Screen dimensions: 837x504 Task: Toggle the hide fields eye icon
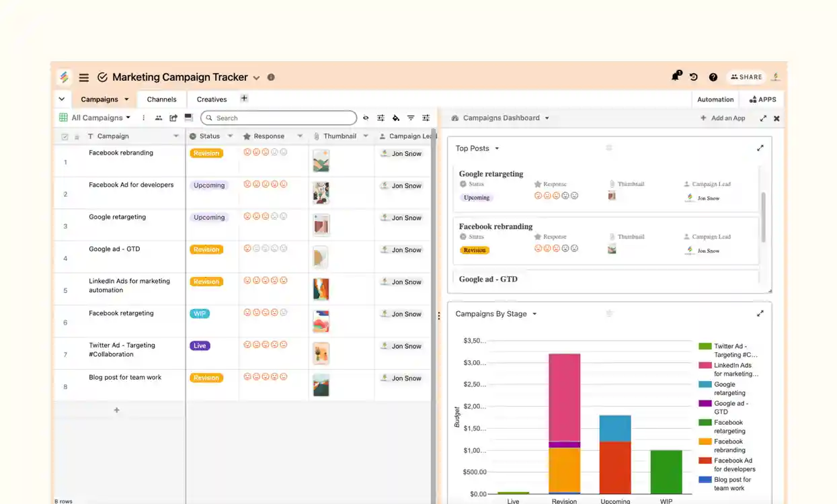[x=366, y=118]
